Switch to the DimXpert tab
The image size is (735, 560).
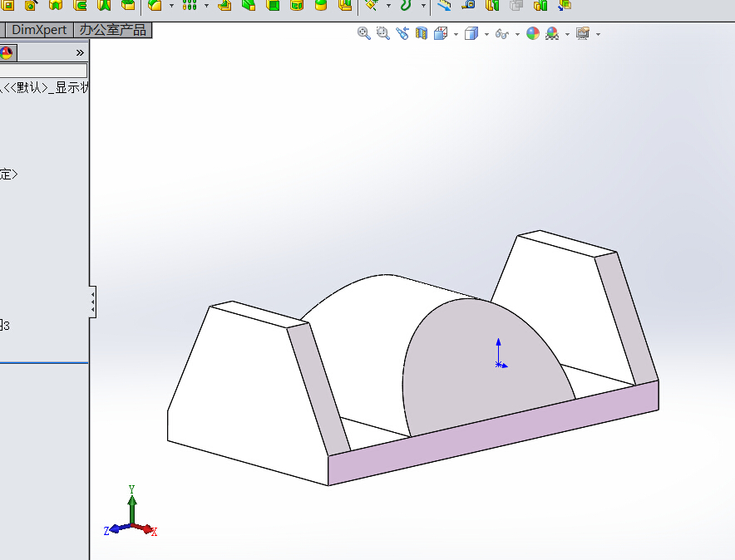[39, 30]
